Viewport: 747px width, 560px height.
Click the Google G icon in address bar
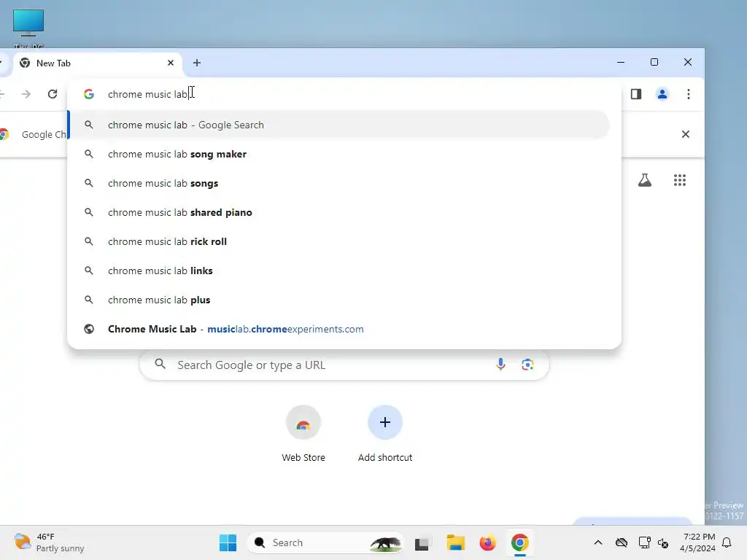pos(89,94)
